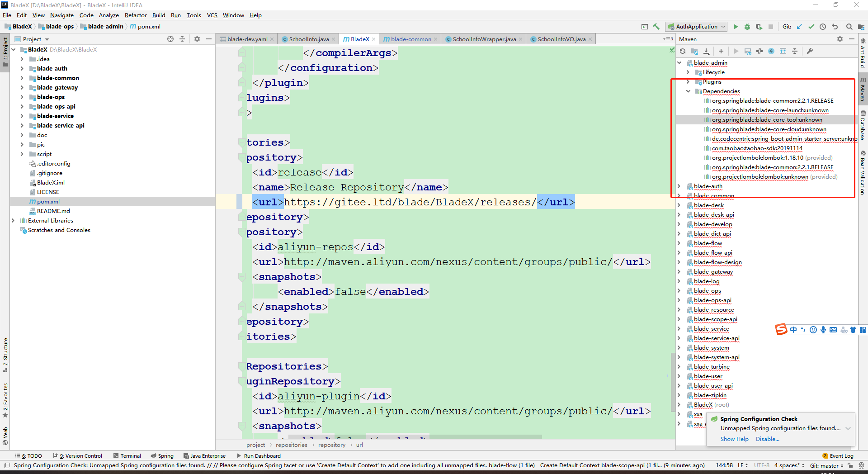Open the Terminal tool window button
Viewport: 868px width, 474px height.
pyautogui.click(x=127, y=456)
